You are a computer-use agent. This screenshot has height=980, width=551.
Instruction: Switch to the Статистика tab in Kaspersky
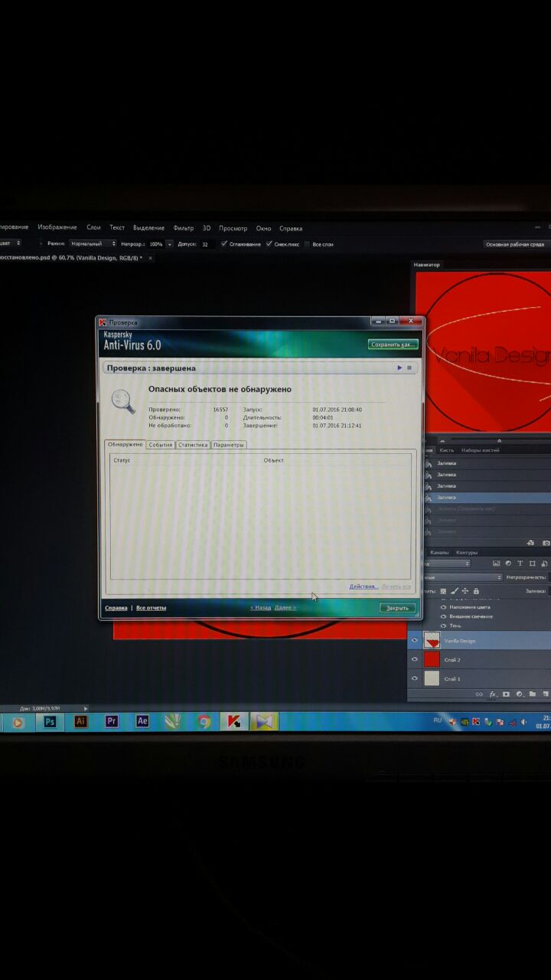[x=193, y=445]
